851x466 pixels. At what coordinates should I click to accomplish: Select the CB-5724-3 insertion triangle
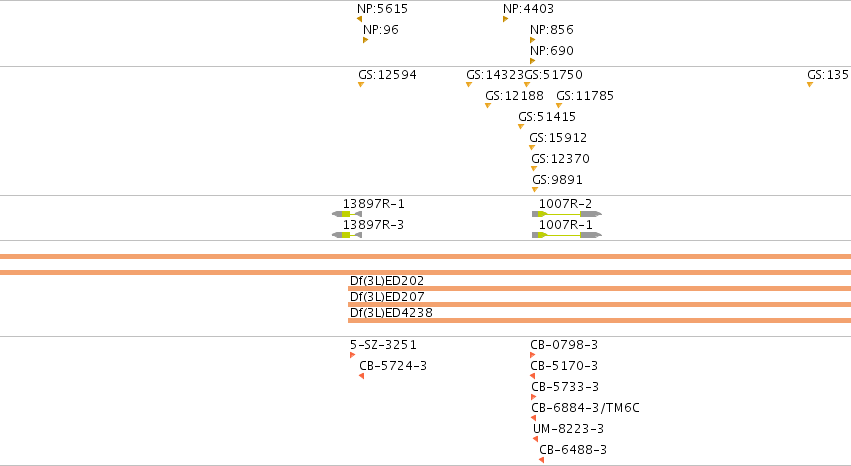click(x=361, y=376)
